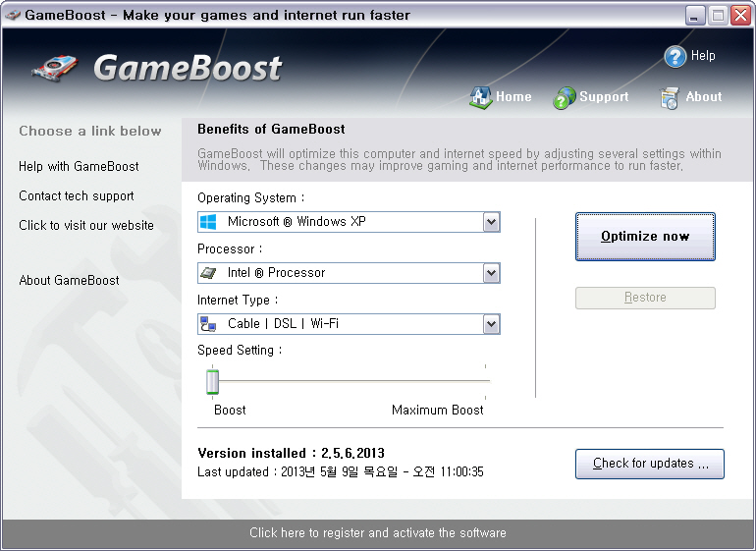Close the GameBoost window
Viewport: 756px width, 551px height.
pyautogui.click(x=740, y=16)
